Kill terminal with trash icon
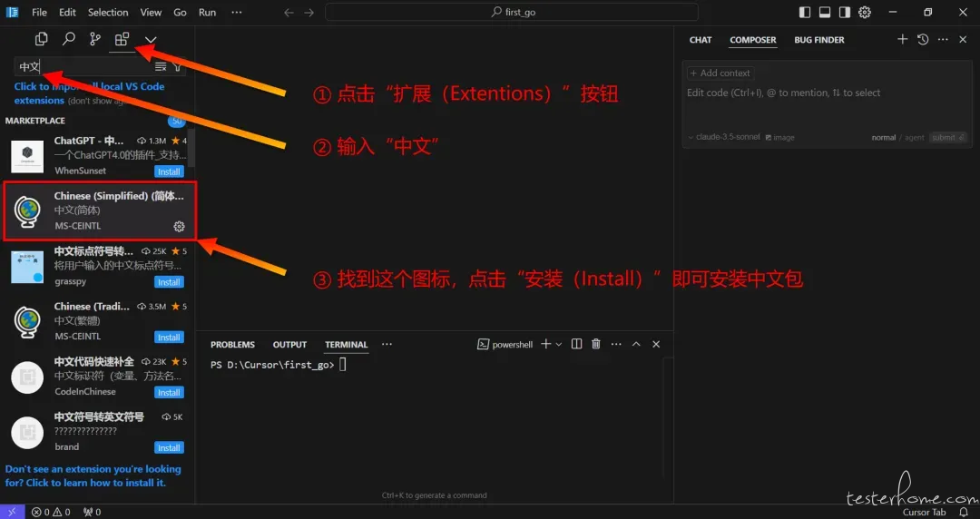 pyautogui.click(x=595, y=344)
